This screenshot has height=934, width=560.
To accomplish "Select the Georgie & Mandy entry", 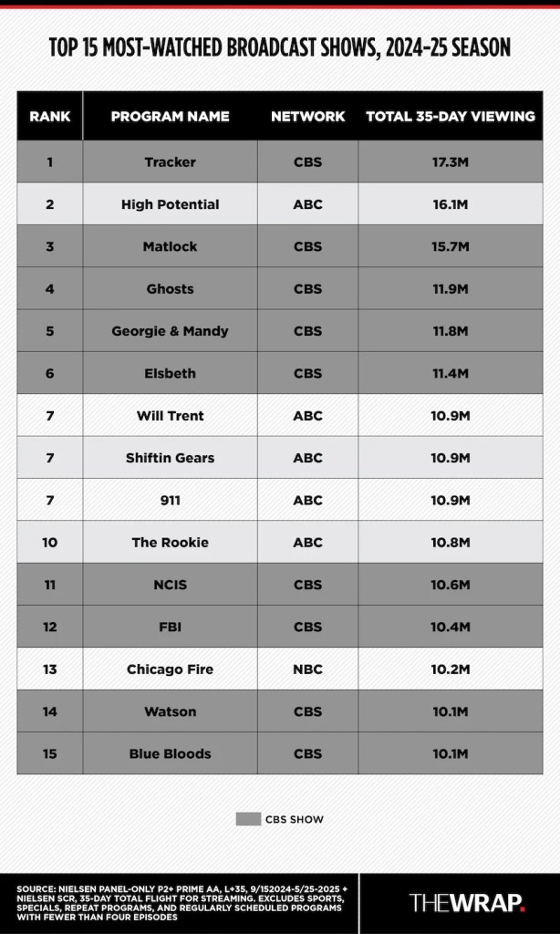I will click(170, 331).
